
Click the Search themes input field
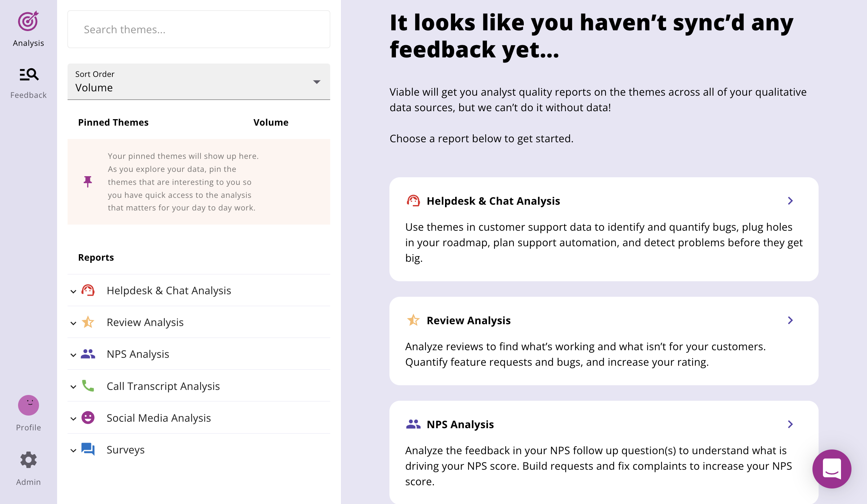coord(199,29)
